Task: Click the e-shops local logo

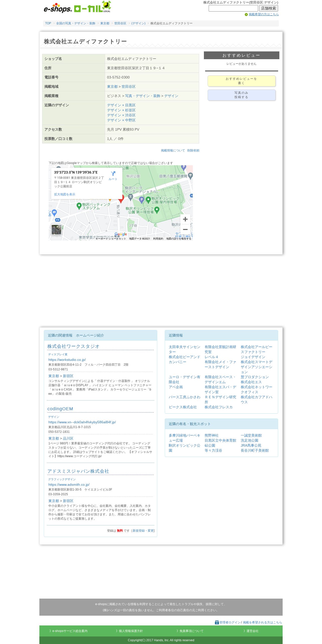Action: point(77,7)
